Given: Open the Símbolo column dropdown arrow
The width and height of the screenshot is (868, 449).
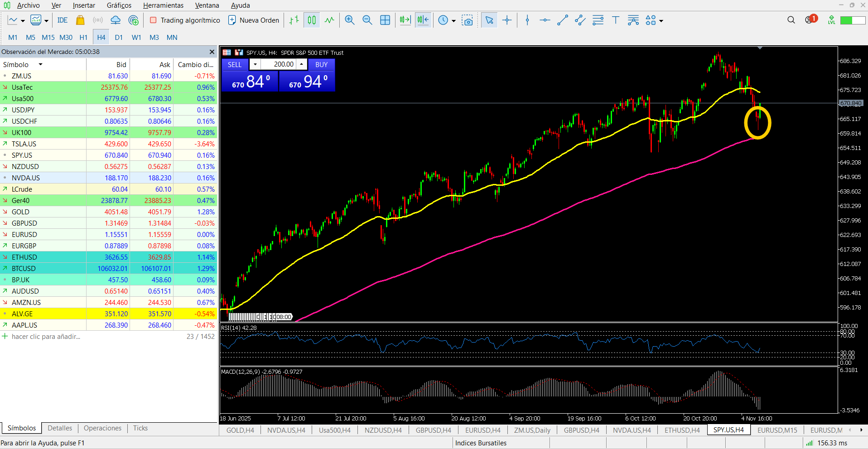Looking at the screenshot, I should pos(40,64).
